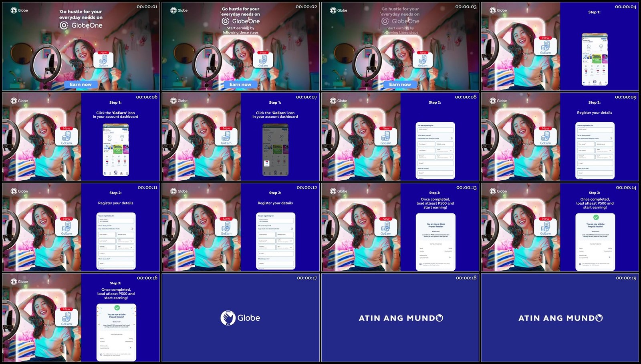Click 'Start earning by' text at 00:00:02
This screenshot has width=641, height=364.
(x=240, y=28)
